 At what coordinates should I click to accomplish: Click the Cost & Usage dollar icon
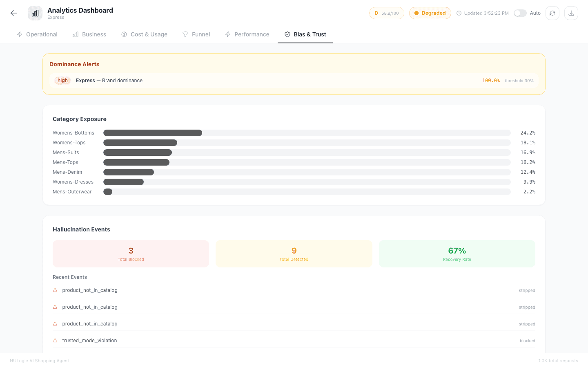pyautogui.click(x=124, y=34)
